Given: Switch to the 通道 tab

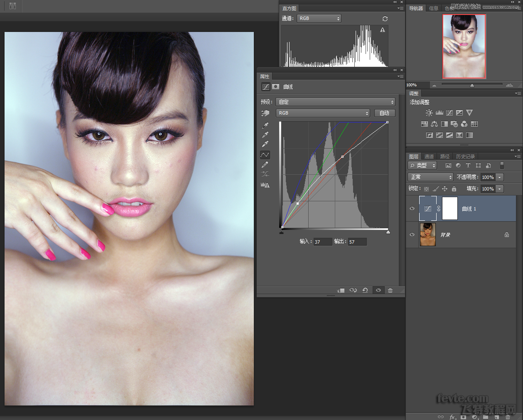Looking at the screenshot, I should pos(429,156).
